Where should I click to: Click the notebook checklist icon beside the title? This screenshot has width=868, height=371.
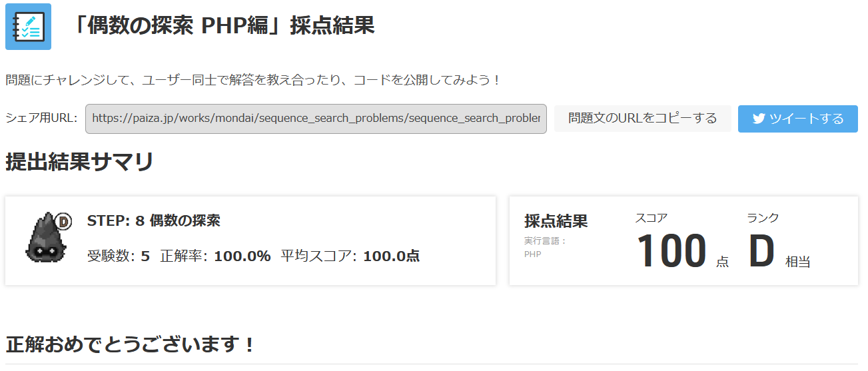[x=28, y=27]
